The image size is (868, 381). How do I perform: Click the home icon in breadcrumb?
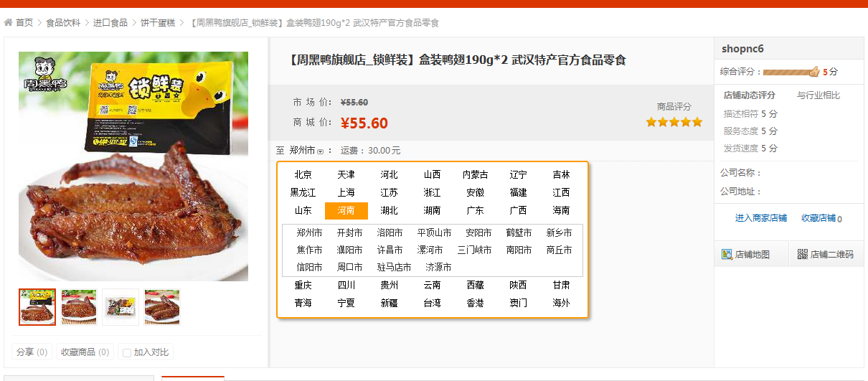8,23
